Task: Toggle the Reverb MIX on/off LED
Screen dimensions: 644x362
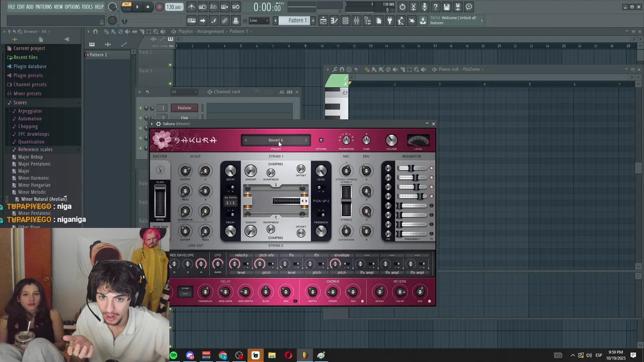Action: coord(429,301)
